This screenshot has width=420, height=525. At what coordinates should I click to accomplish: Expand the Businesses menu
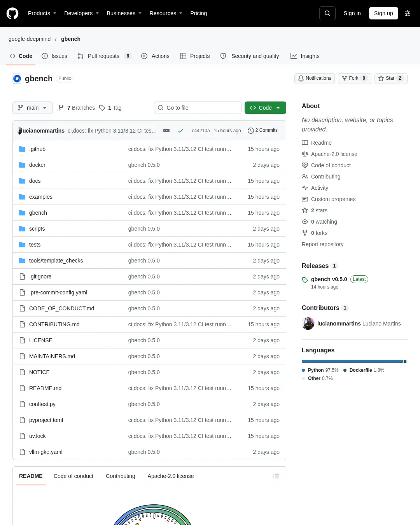coord(124,13)
